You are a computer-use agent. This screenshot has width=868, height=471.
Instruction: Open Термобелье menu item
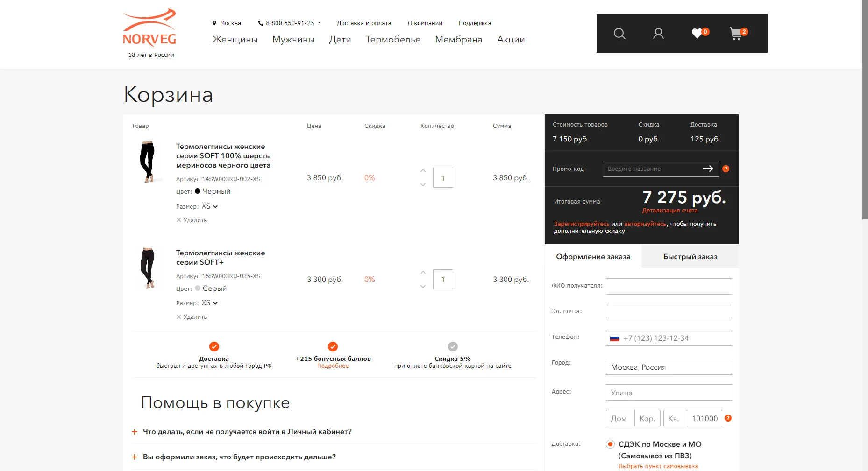tap(393, 40)
